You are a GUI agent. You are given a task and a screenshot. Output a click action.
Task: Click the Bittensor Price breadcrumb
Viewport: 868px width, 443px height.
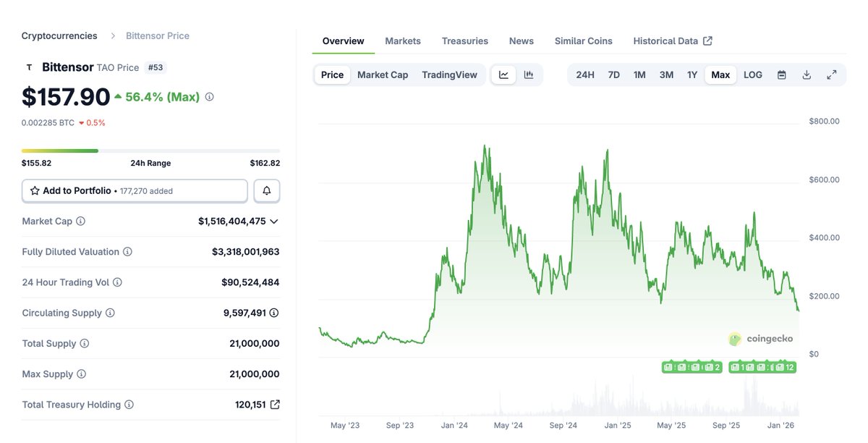158,35
